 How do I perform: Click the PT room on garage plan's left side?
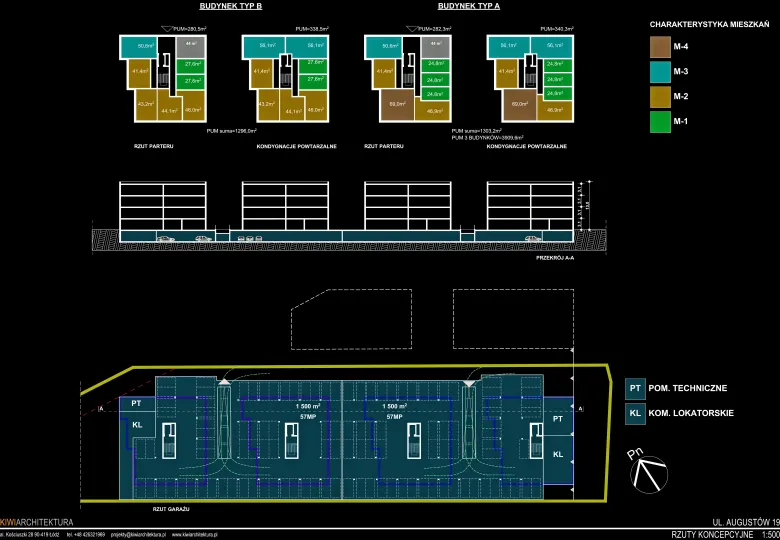(x=138, y=405)
